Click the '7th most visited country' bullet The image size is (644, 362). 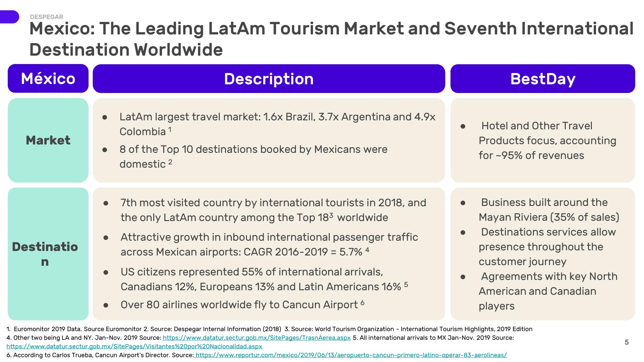point(273,210)
